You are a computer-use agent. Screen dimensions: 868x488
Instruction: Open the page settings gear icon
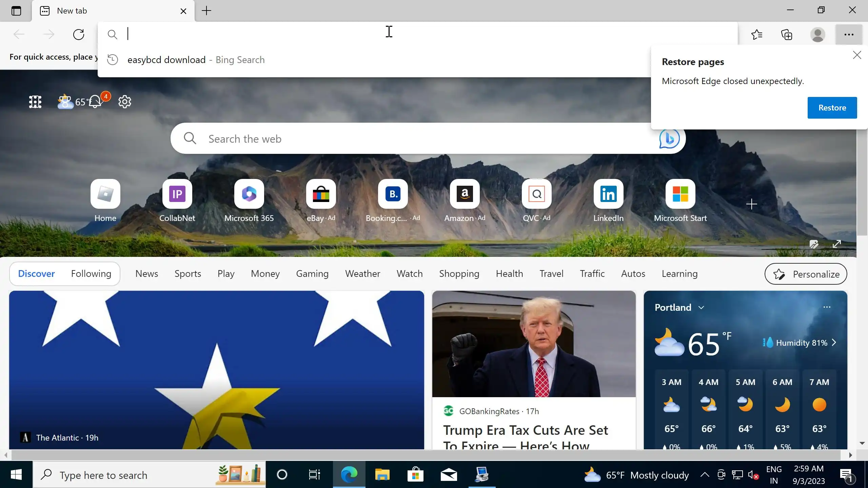coord(124,102)
